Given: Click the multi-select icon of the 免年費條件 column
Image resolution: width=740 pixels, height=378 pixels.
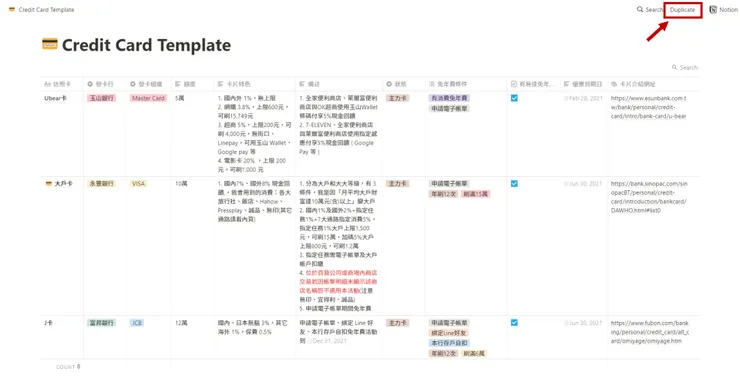Looking at the screenshot, I should 431,84.
